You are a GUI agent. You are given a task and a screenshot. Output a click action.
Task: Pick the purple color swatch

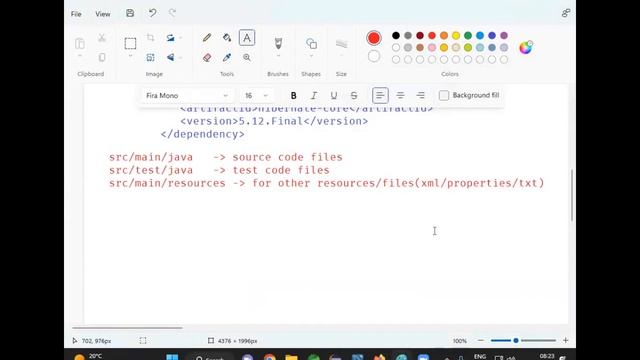pos(504,36)
